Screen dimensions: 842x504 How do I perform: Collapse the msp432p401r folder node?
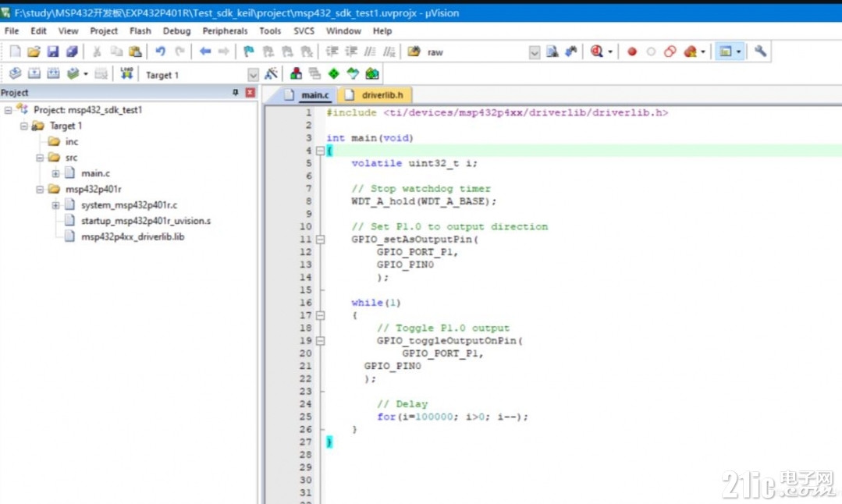click(40, 190)
